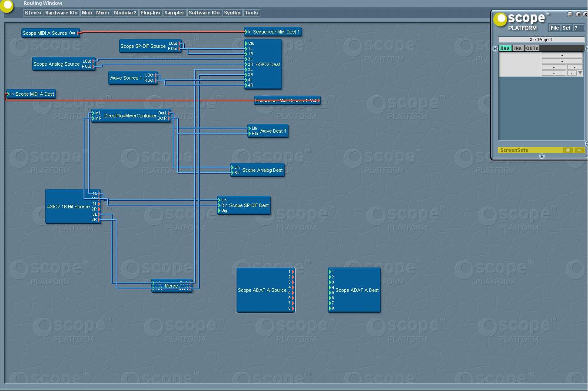Screen dimensions: 588x391
Task: Open the Effects menu
Action: pos(33,13)
